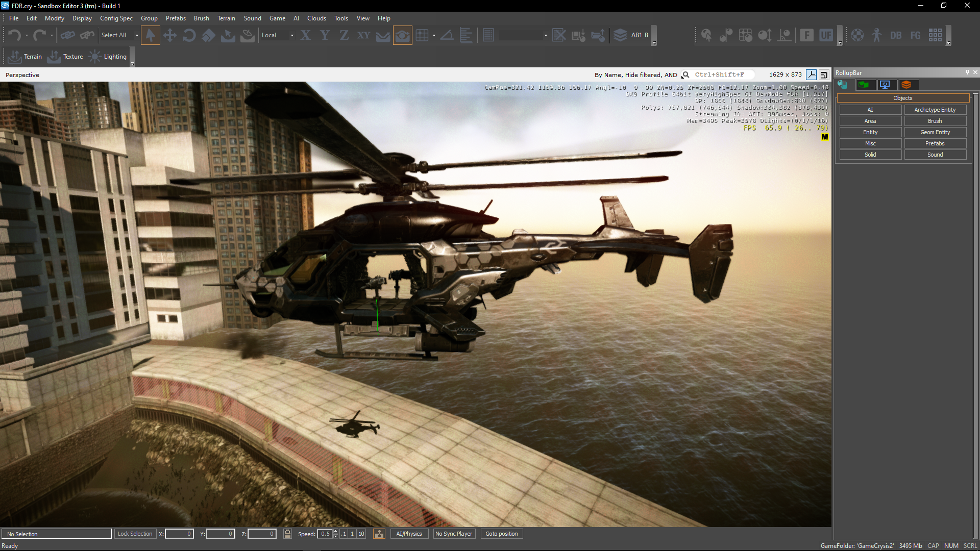Click the Link objects chain icon
This screenshot has height=551, width=980.
pos(67,35)
